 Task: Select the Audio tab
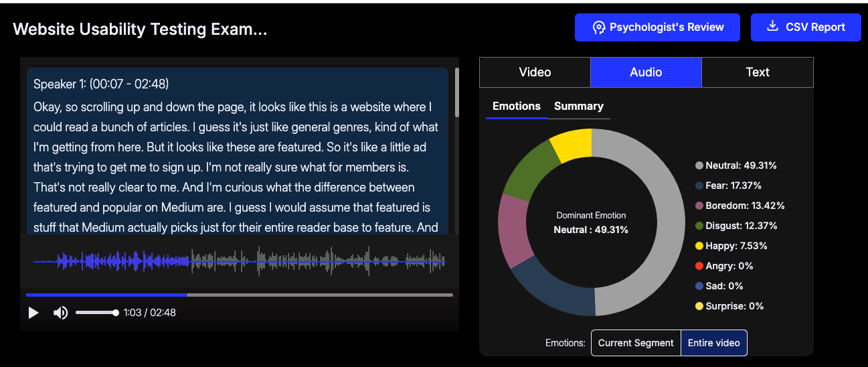pyautogui.click(x=646, y=72)
